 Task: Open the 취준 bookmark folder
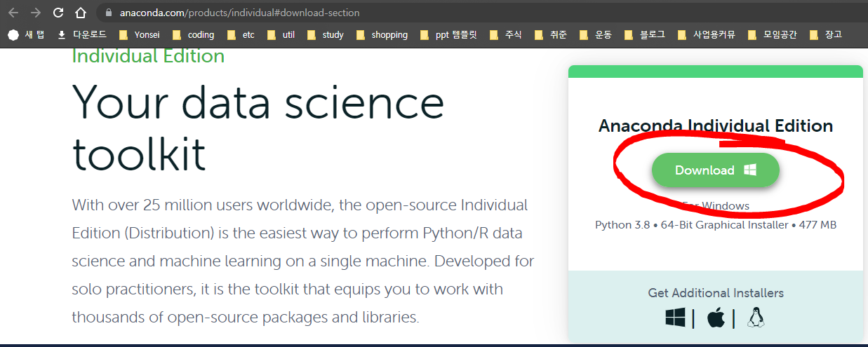click(x=551, y=34)
